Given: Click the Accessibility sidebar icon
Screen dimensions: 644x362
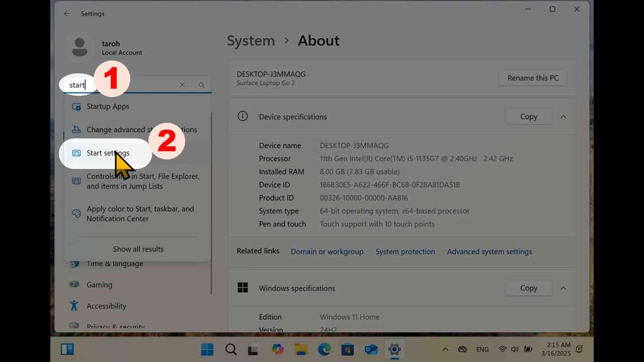Looking at the screenshot, I should tap(74, 306).
